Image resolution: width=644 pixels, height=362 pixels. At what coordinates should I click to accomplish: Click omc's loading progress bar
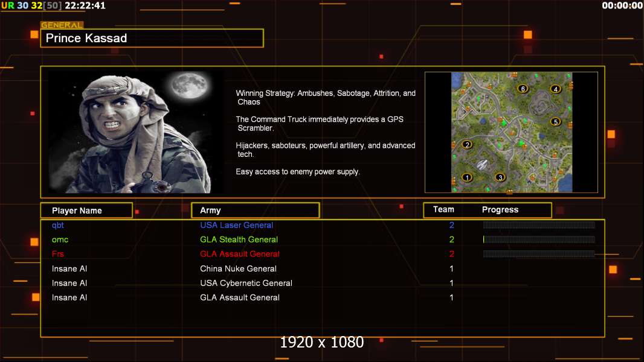539,240
